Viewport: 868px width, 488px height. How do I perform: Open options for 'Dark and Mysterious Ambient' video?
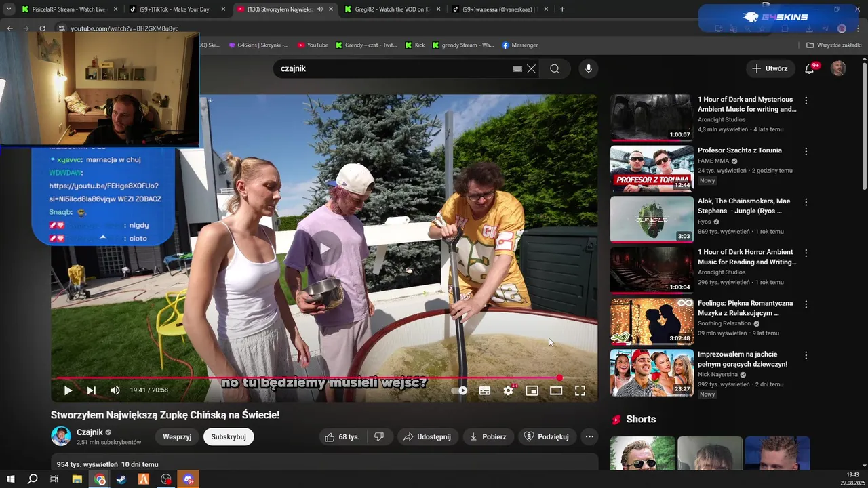(806, 100)
